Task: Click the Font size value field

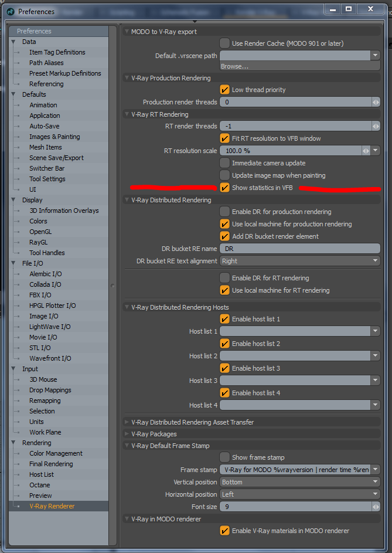Action: (295, 507)
